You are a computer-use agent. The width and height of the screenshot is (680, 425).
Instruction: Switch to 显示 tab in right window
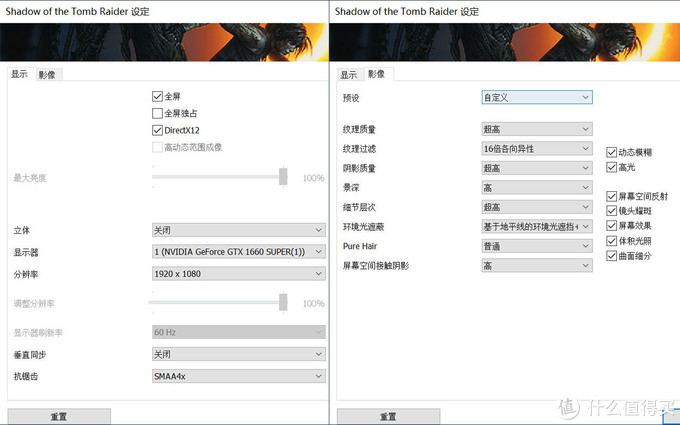pyautogui.click(x=349, y=75)
